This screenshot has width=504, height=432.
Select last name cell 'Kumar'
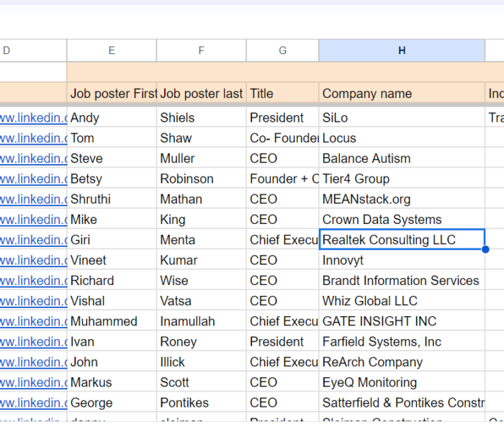(x=201, y=260)
